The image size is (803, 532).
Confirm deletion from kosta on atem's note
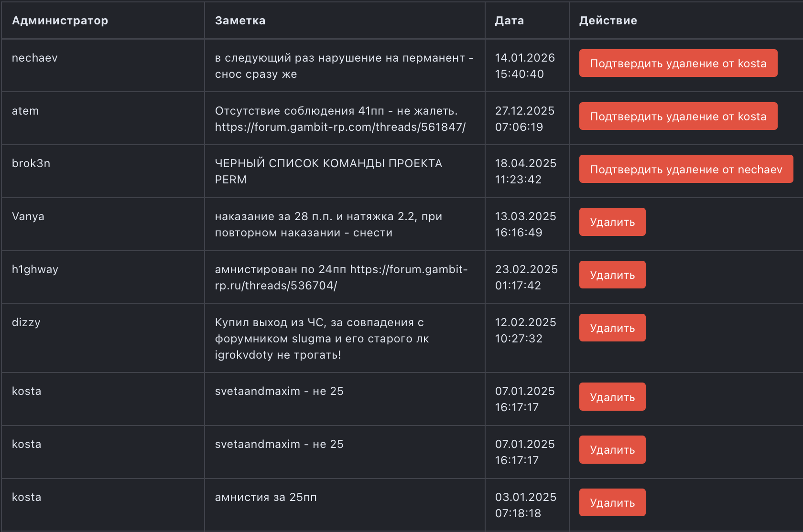[x=678, y=117]
